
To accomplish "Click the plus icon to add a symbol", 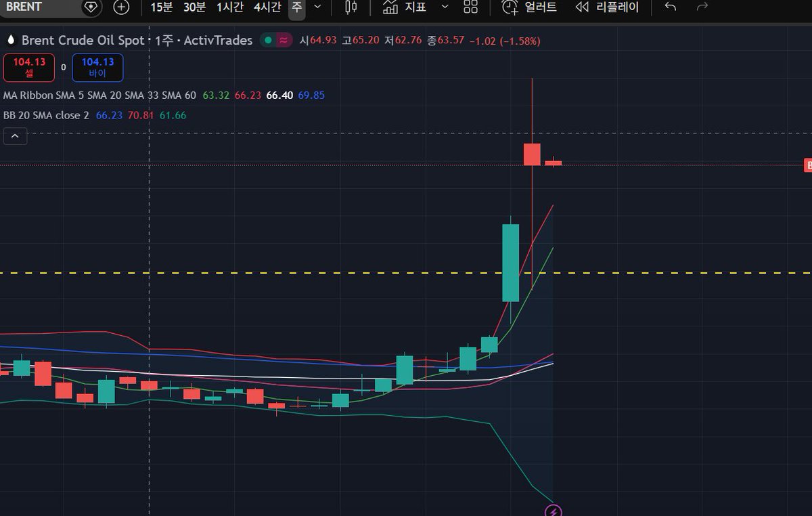I will (x=121, y=9).
